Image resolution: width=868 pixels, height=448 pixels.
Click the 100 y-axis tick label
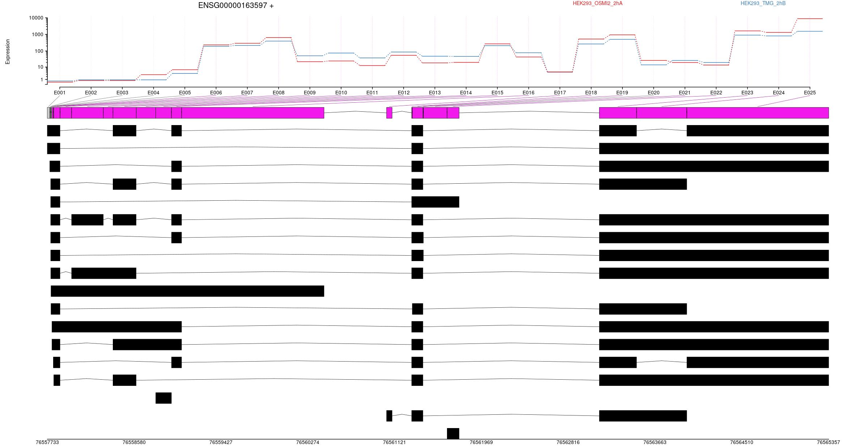(39, 51)
